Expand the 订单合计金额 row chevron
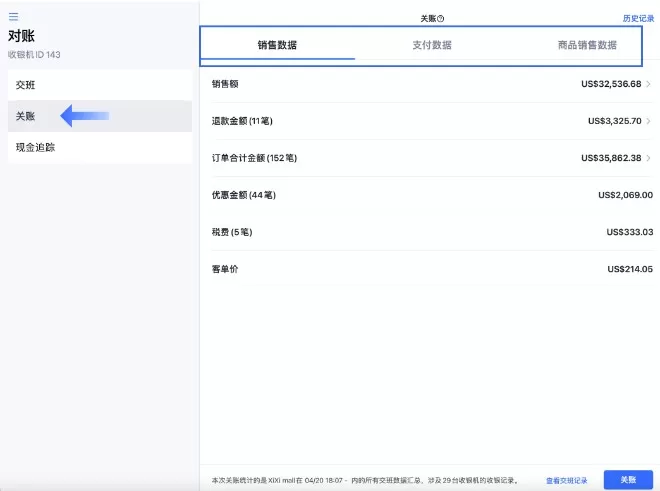 click(649, 158)
